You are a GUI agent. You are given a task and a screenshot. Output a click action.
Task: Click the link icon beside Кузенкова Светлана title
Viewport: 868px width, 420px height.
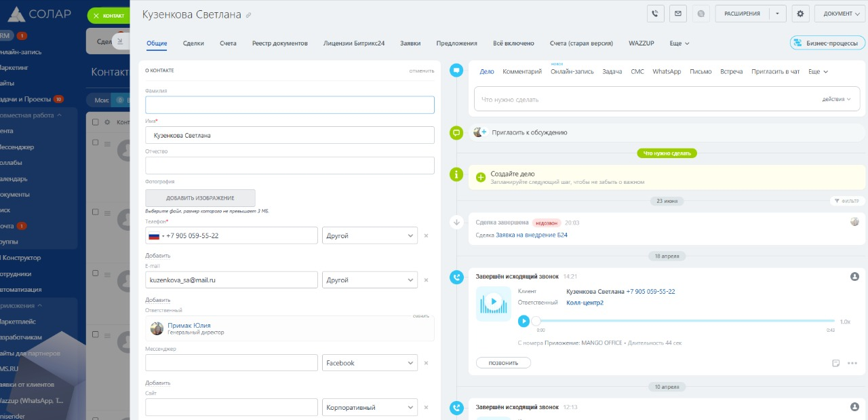tap(248, 15)
